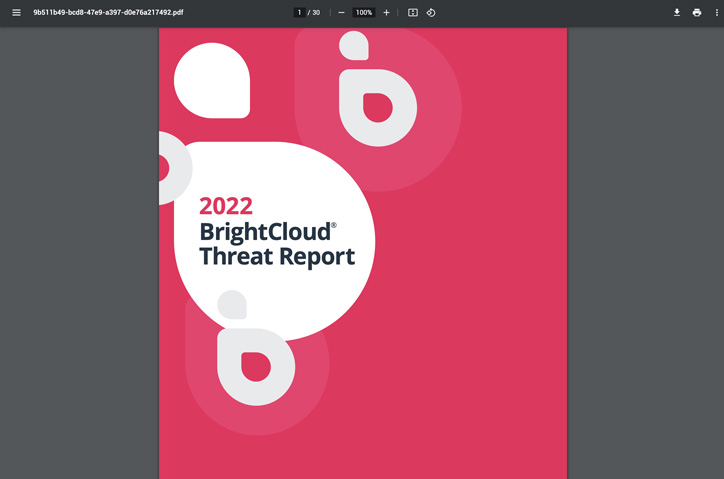Image resolution: width=724 pixels, height=479 pixels.
Task: Download the PDF file
Action: click(676, 12)
